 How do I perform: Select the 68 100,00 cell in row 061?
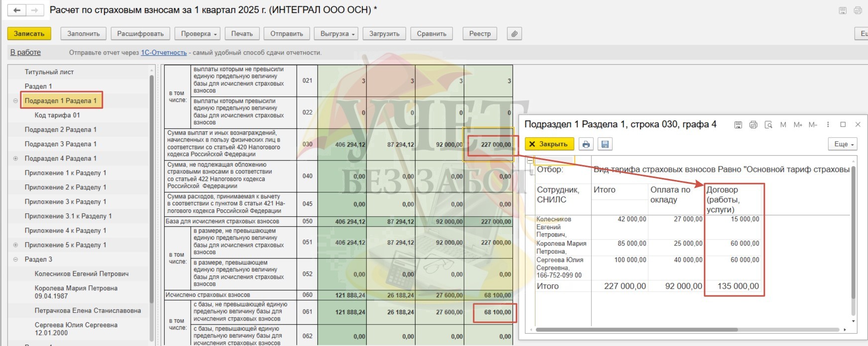click(x=488, y=312)
